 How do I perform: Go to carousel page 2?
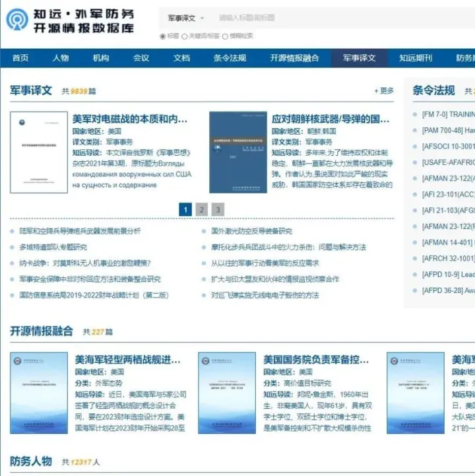(202, 209)
